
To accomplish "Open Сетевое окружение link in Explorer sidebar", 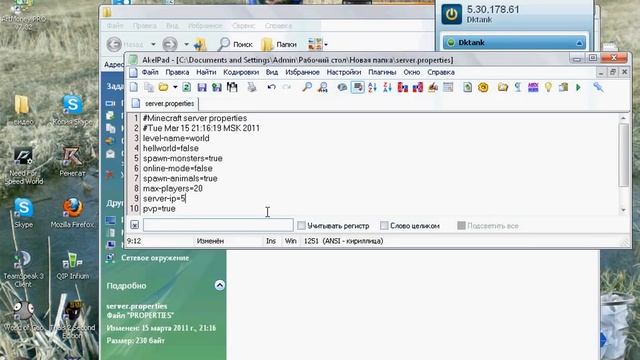I will (x=155, y=258).
